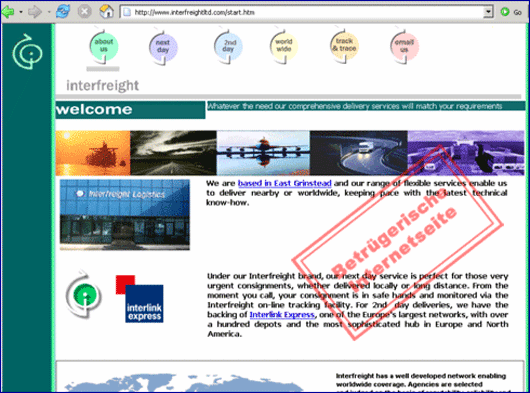Select the '2nd day' navigation bubble

(228, 47)
